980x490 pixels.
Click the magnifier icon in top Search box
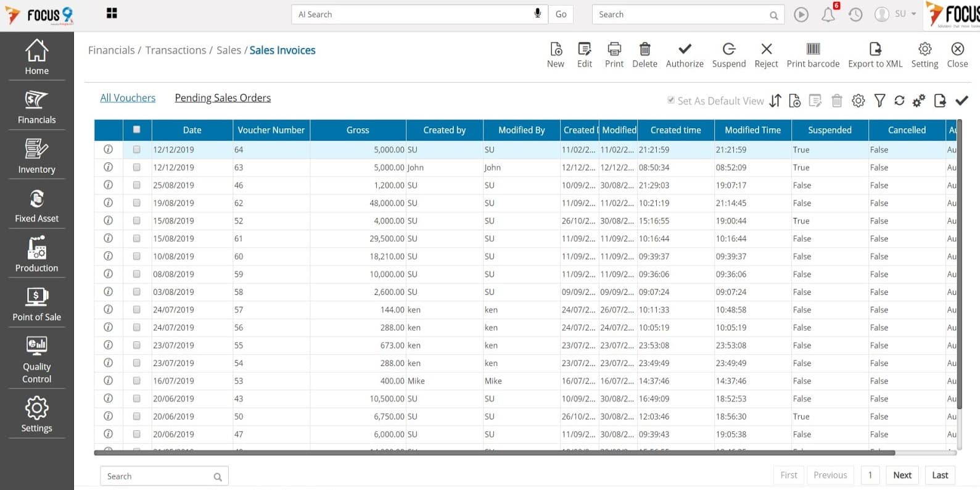tap(773, 15)
